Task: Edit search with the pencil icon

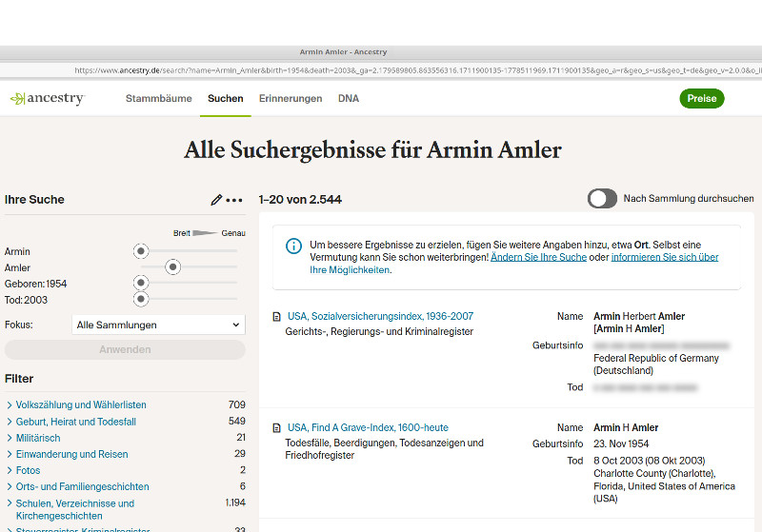Action: (x=216, y=200)
